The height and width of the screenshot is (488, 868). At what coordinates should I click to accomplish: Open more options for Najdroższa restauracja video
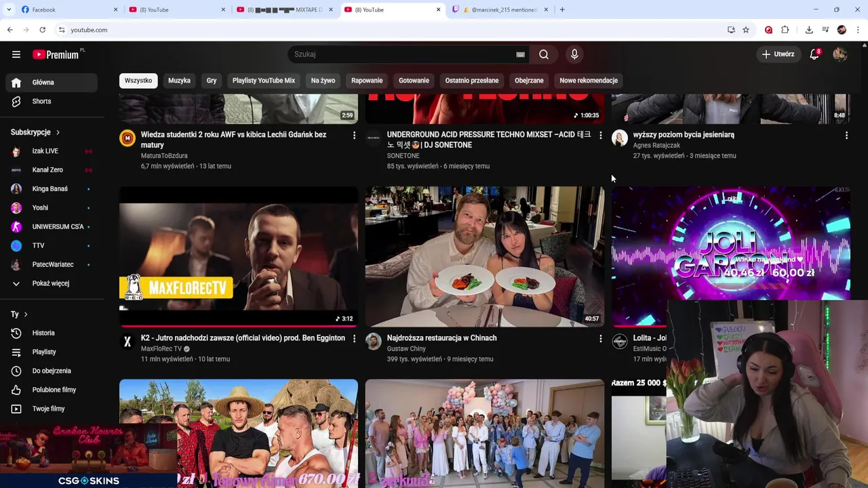click(x=600, y=339)
